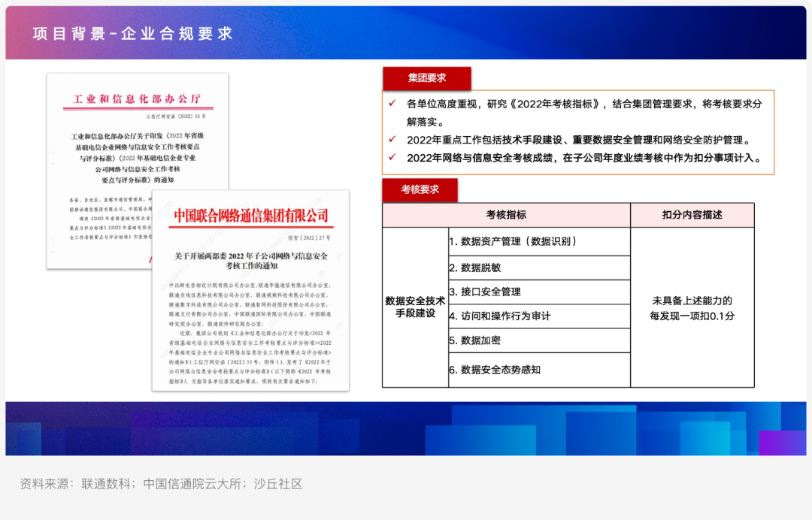The height and width of the screenshot is (520, 812).
Task: Click the 每发现一项扣0.1分 description cell
Action: point(692,308)
